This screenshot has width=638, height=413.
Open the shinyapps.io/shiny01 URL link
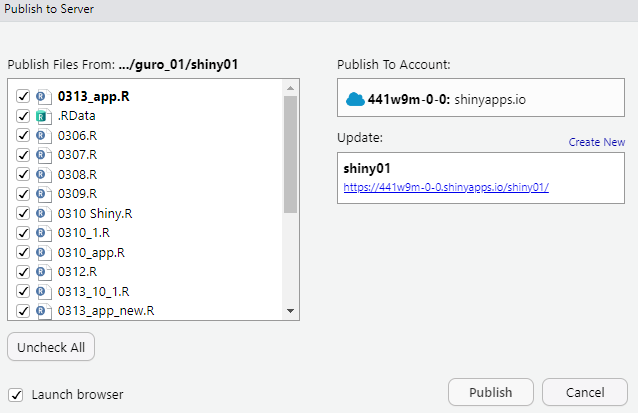[x=446, y=187]
